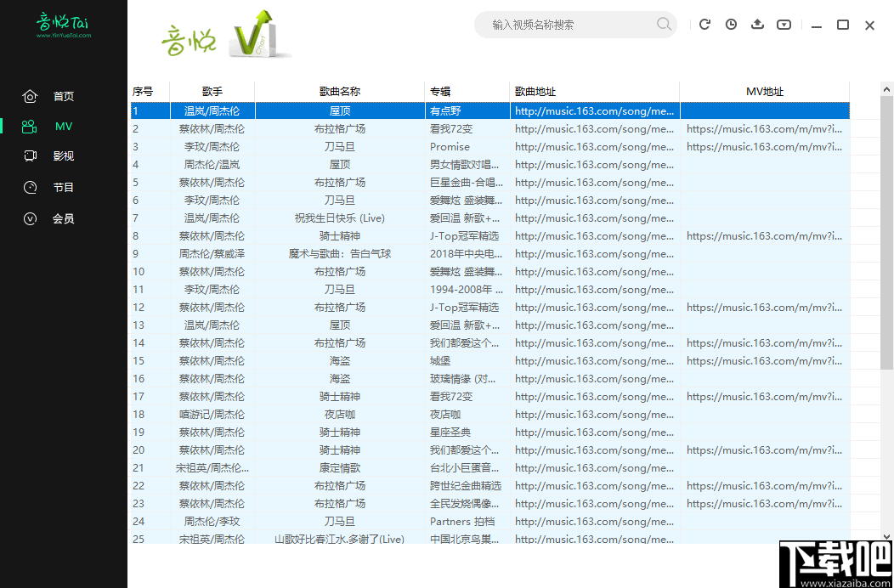
Task: Select the 周杰伦/李玟 singer cell in row 24
Action: (x=212, y=521)
